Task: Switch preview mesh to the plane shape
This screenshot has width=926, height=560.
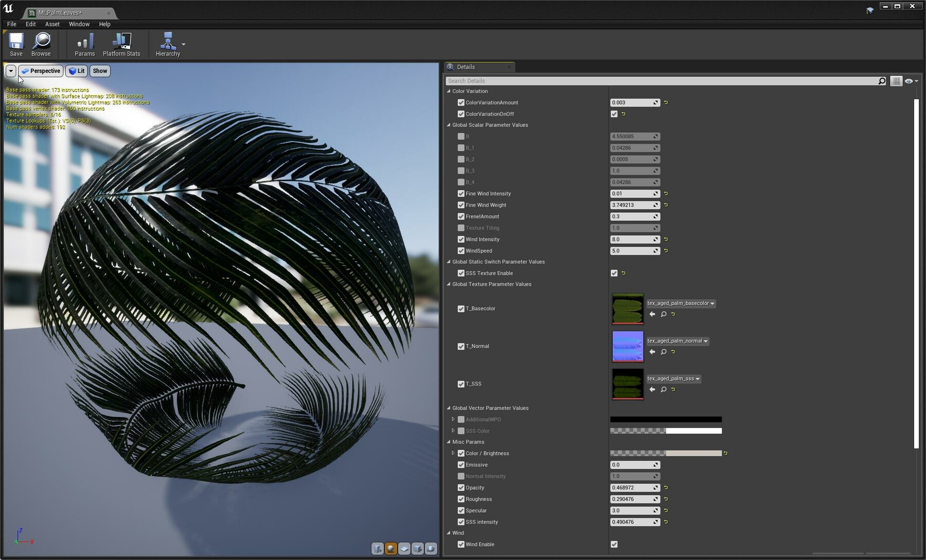Action: [x=404, y=548]
